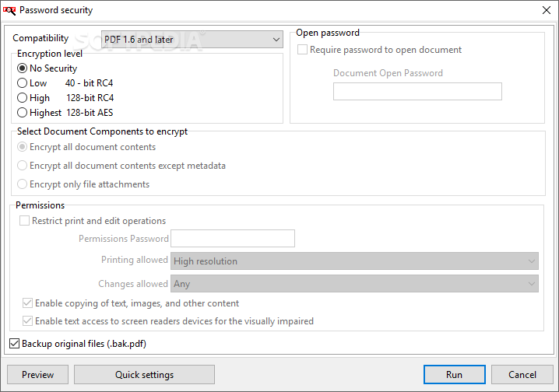The height and width of the screenshot is (392, 559).
Task: Open the Compatibility dropdown
Action: coord(192,39)
